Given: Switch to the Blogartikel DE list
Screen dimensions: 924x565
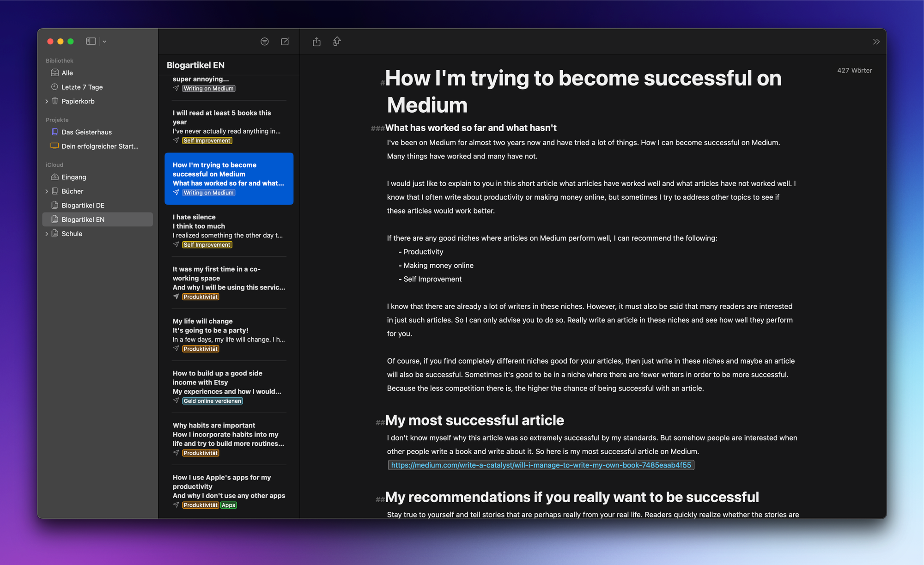Looking at the screenshot, I should [x=83, y=205].
